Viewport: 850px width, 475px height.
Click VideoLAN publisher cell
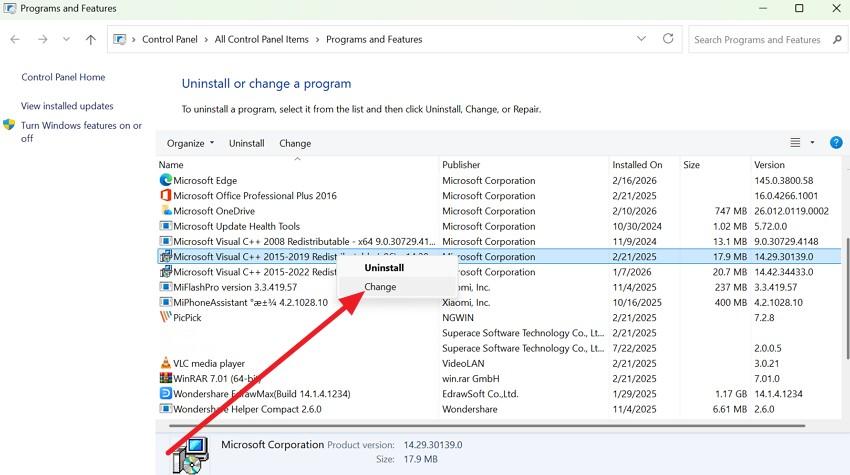[463, 363]
